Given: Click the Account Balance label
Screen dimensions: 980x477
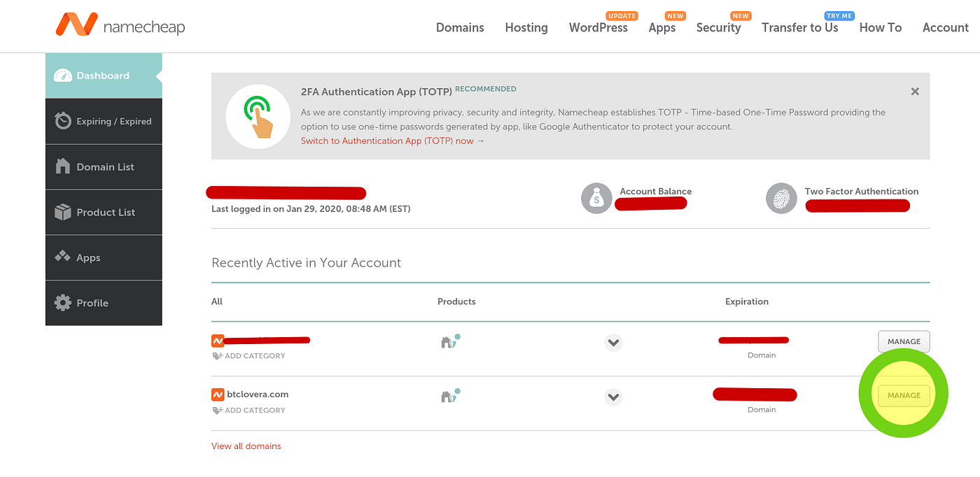Looking at the screenshot, I should point(656,191).
